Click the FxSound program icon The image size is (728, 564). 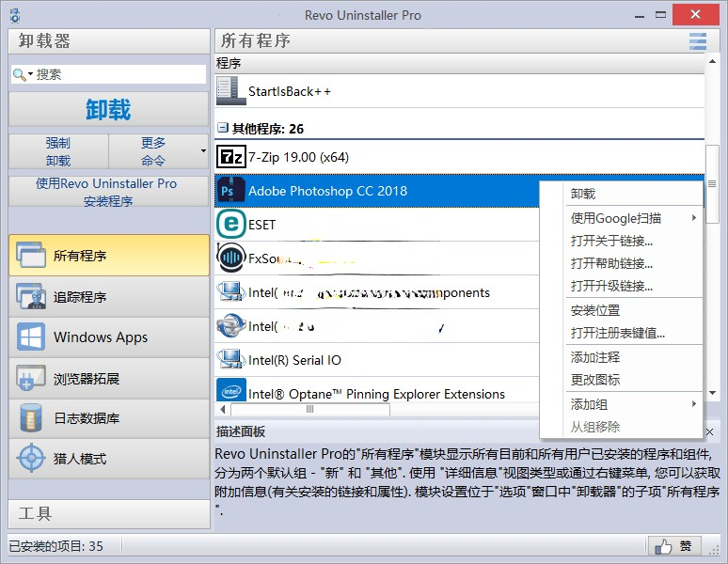point(230,258)
